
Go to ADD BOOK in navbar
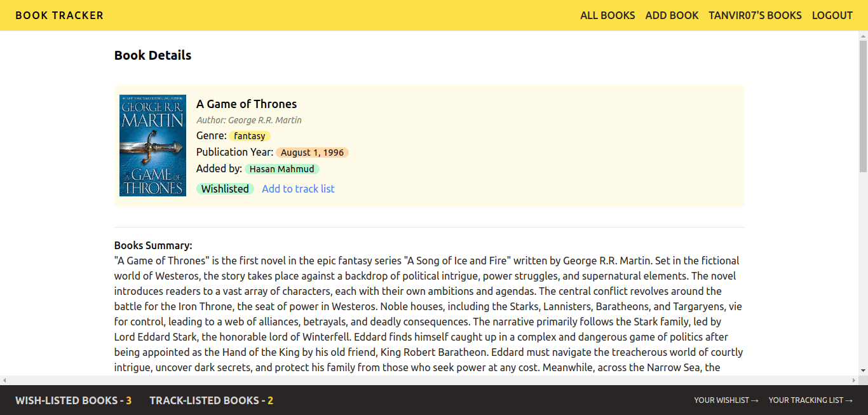(x=672, y=15)
